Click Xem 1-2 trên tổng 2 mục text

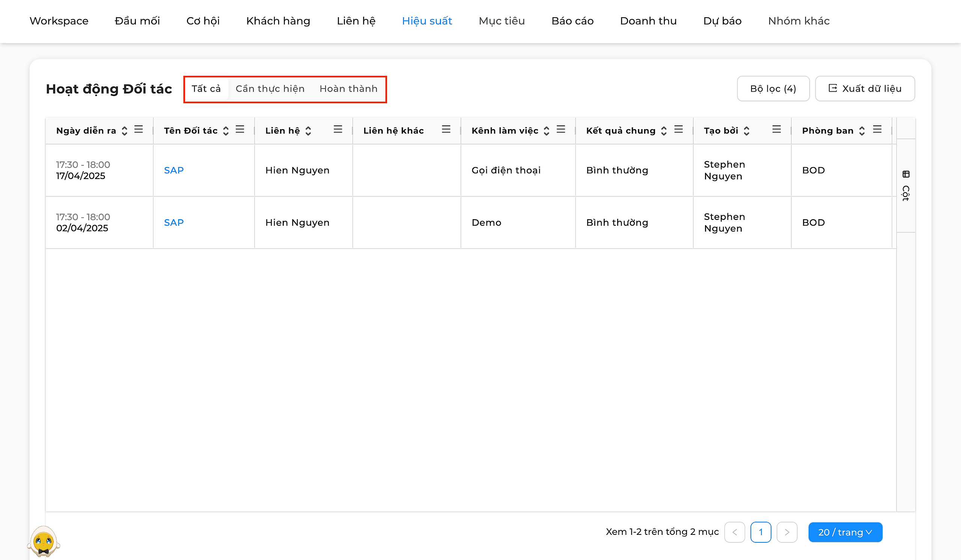pos(662,532)
